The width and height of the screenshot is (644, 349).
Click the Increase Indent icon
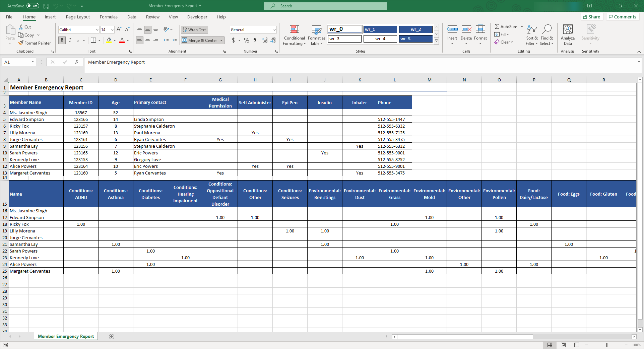click(174, 40)
